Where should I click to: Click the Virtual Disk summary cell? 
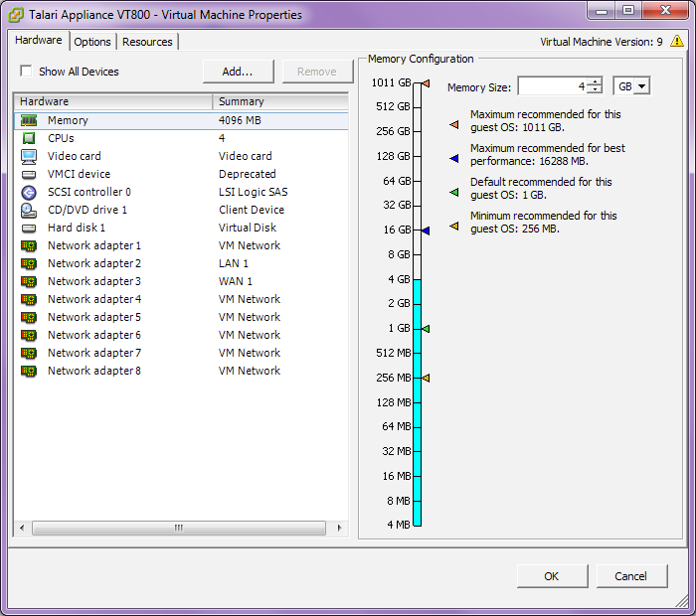[x=248, y=228]
